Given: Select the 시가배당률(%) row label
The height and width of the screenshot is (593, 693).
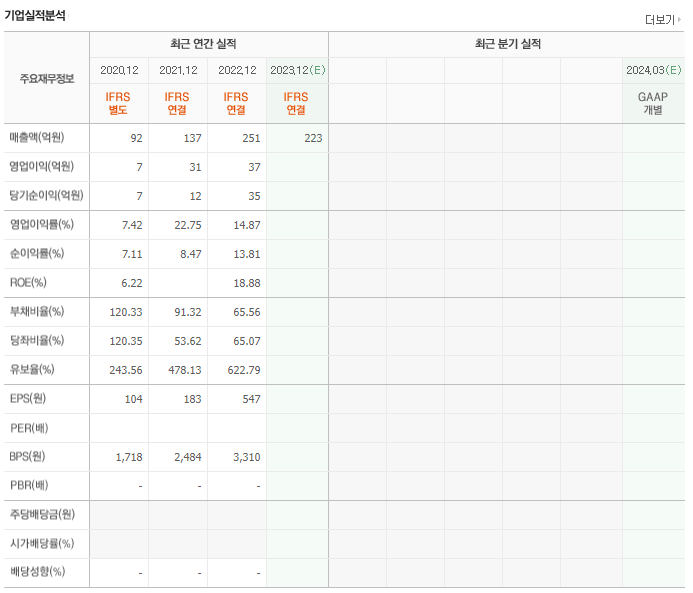Looking at the screenshot, I should point(42,544).
